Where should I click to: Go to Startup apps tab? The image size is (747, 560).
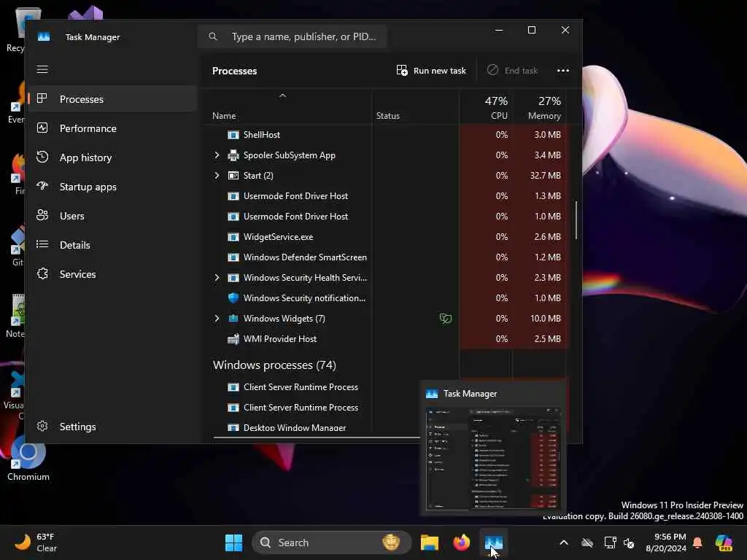click(112, 187)
